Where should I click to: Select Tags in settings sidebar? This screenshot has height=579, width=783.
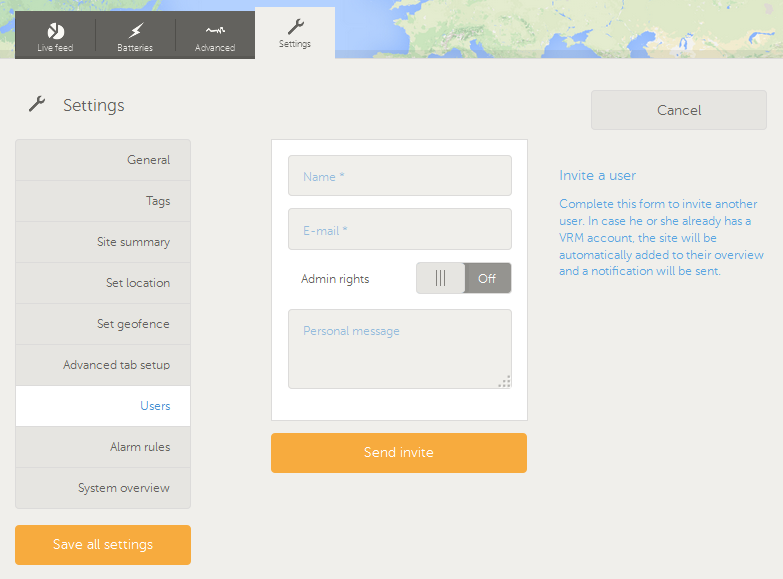click(103, 201)
